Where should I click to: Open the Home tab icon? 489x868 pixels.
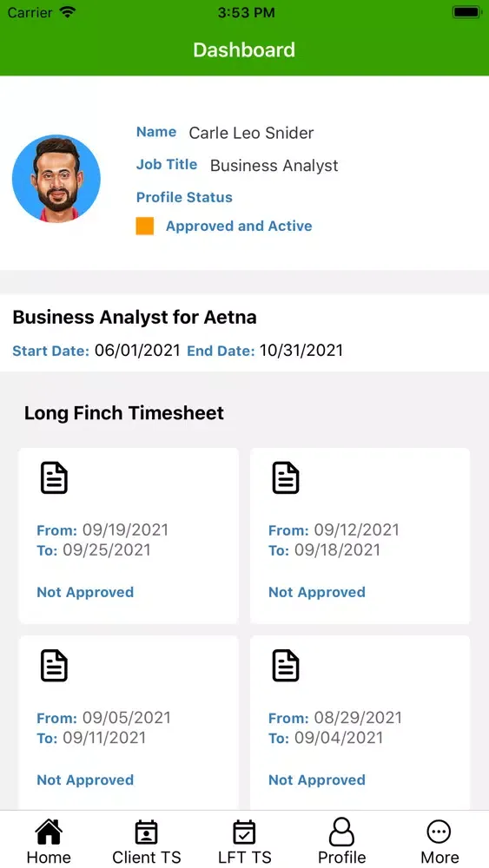coord(49,832)
